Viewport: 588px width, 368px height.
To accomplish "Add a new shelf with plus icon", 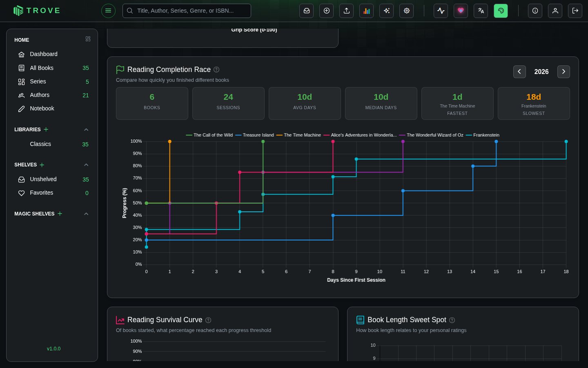I will point(42,165).
